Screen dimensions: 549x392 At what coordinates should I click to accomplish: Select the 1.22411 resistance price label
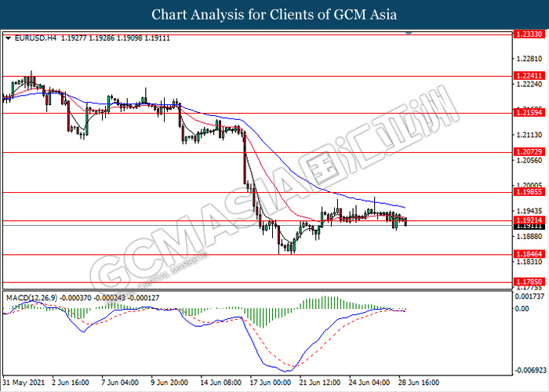[x=529, y=75]
